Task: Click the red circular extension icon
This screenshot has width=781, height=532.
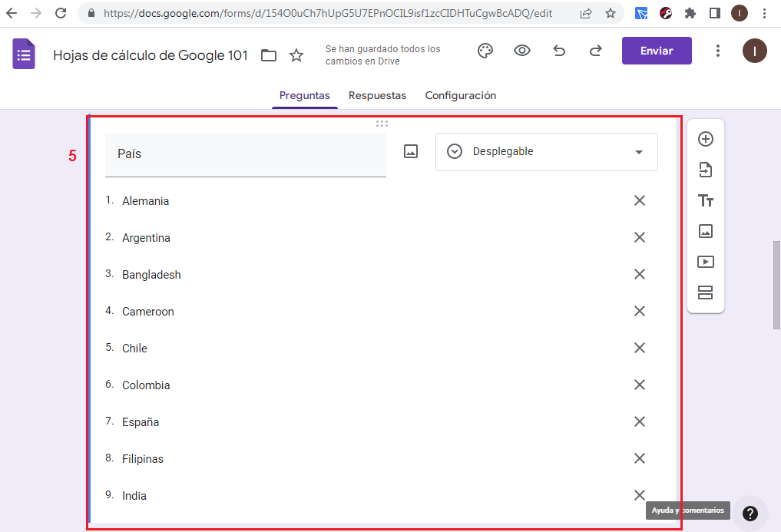Action: [x=666, y=14]
